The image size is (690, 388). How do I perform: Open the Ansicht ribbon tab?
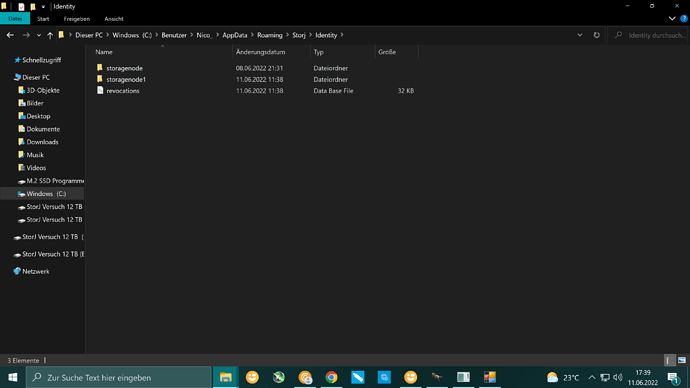(x=114, y=19)
